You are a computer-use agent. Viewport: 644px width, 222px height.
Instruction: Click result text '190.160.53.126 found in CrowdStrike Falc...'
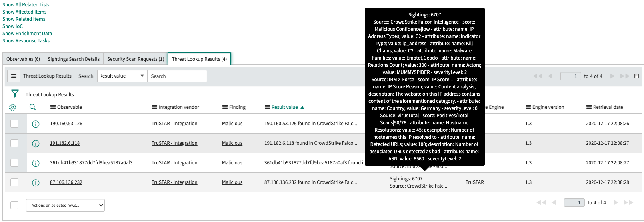(311, 124)
